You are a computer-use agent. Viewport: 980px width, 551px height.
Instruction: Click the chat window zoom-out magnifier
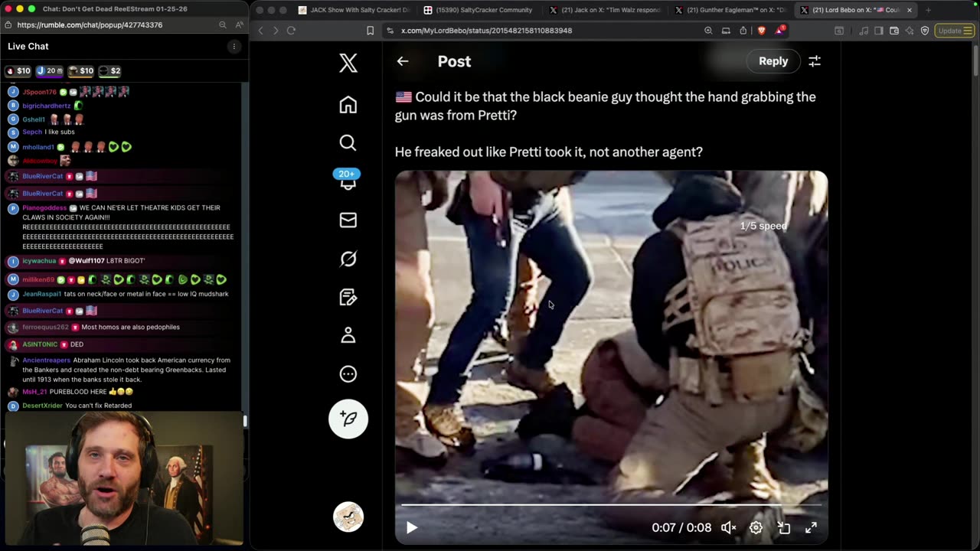pyautogui.click(x=223, y=24)
